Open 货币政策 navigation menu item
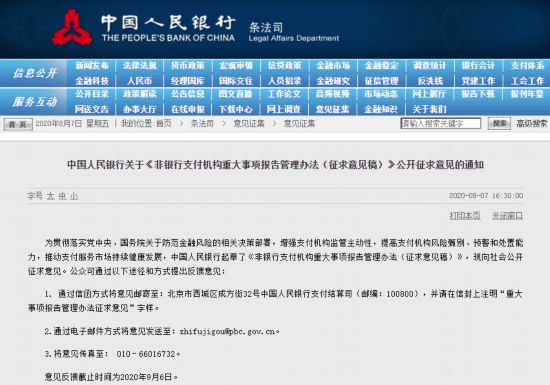 [x=188, y=66]
